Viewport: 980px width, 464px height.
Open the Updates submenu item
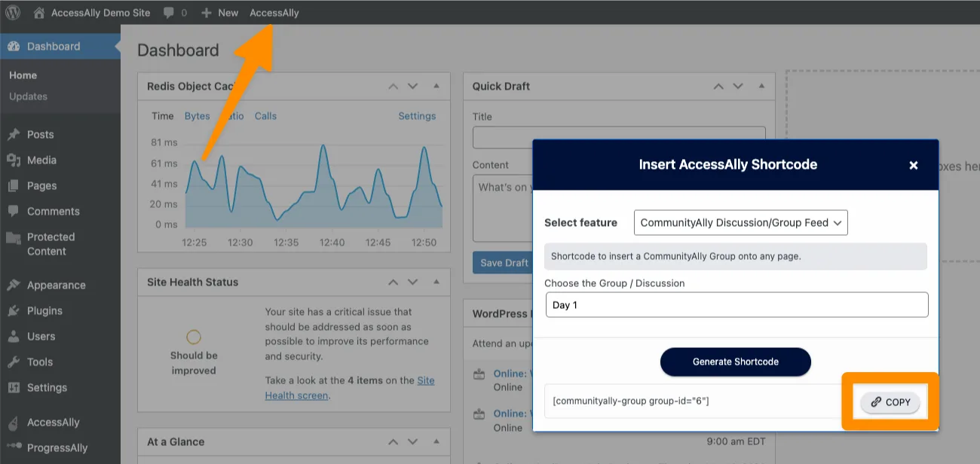point(29,96)
